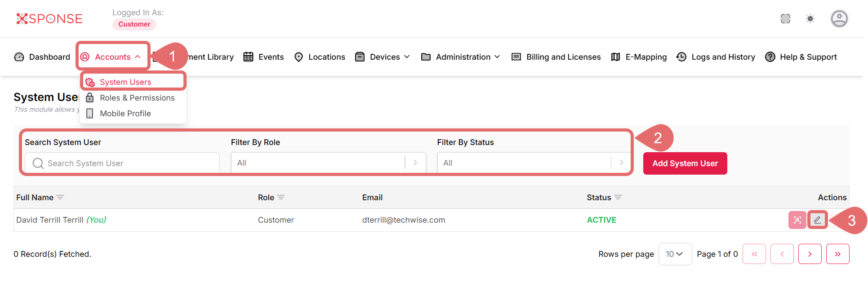Click the user profile avatar icon
Screen dimensions: 868x299
coord(839,19)
